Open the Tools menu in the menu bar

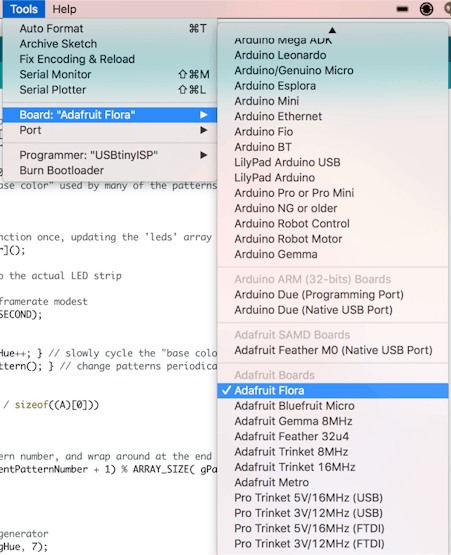point(24,9)
